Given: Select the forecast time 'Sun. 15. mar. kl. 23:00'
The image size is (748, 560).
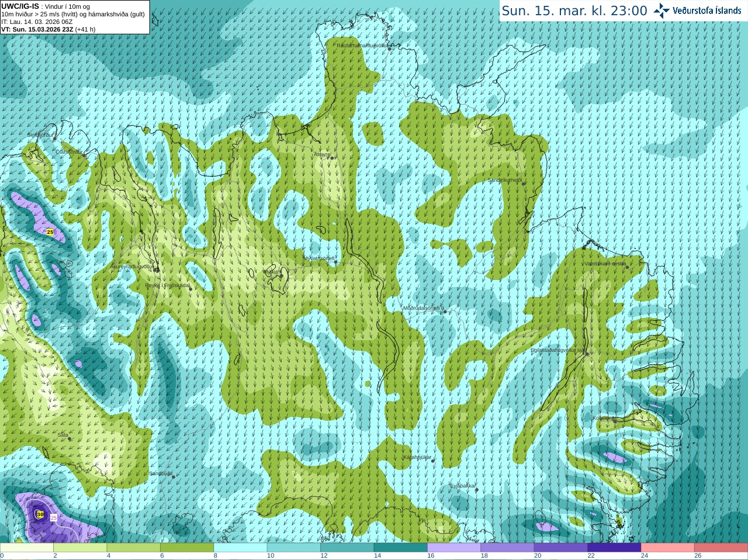Looking at the screenshot, I should click(x=574, y=11).
